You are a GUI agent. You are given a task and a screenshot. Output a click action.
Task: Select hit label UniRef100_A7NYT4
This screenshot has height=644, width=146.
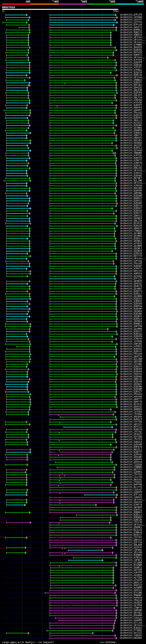pyautogui.click(x=131, y=505)
